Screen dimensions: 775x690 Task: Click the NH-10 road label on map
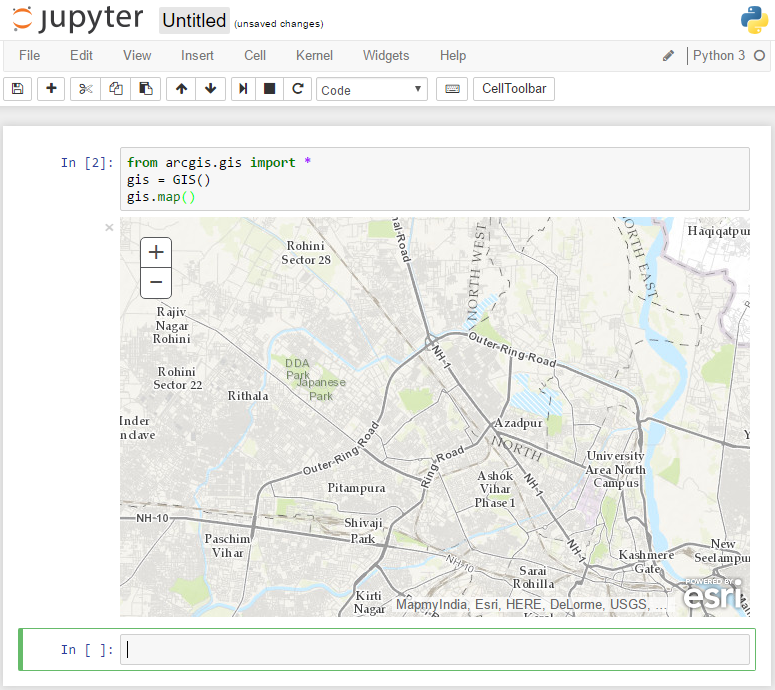[x=153, y=518]
